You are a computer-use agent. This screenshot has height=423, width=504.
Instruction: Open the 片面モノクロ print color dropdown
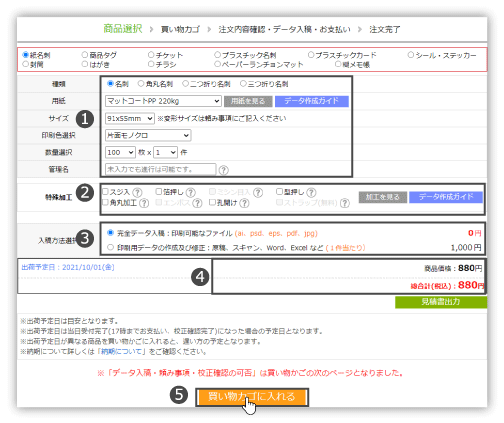pos(148,135)
